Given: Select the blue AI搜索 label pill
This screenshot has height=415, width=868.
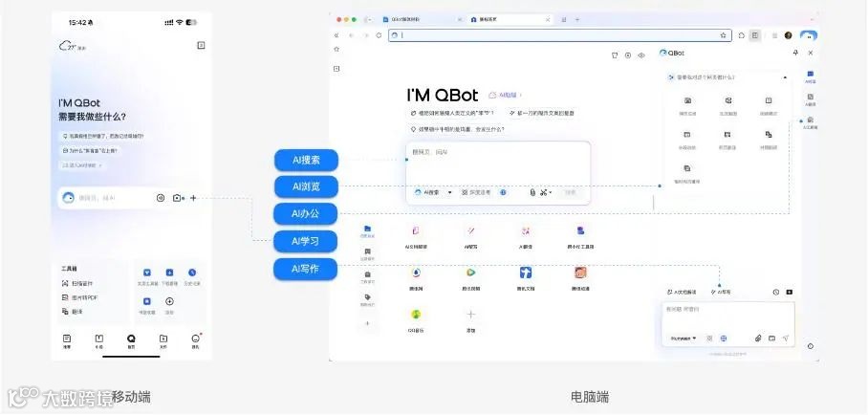Looking at the screenshot, I should pos(306,161).
